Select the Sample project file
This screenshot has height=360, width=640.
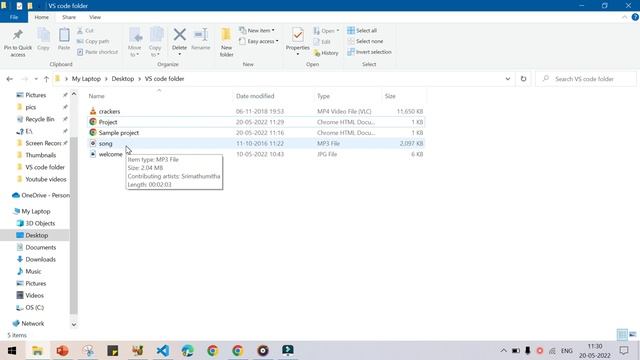coord(256,133)
